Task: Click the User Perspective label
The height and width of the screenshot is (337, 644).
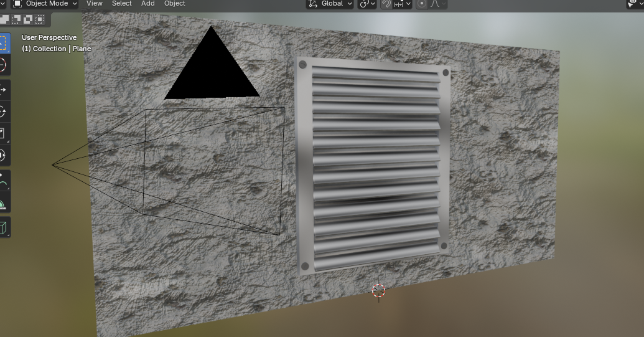Action: tap(49, 37)
